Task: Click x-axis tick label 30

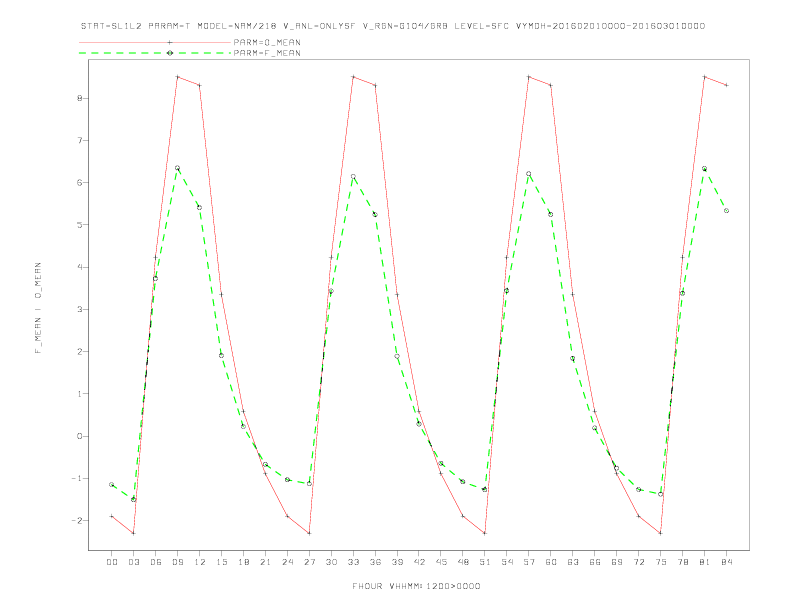Action: tap(331, 562)
